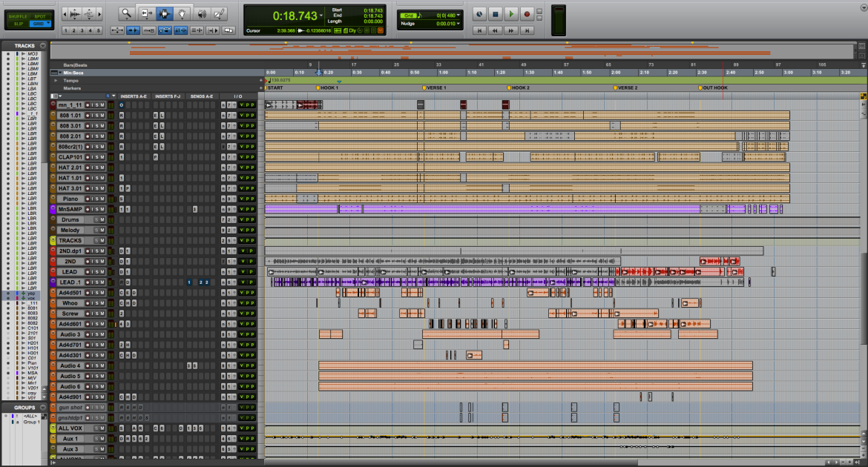Open the main counter format dropdown
The image size is (868, 467).
[x=321, y=16]
